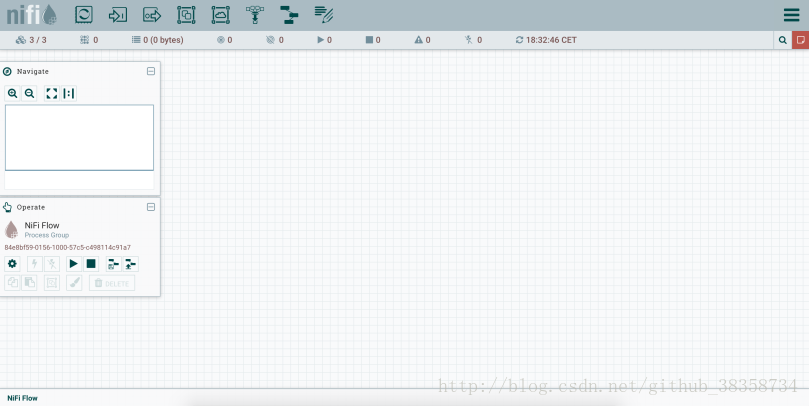
Task: Click the Paste icon in Operate
Action: click(x=29, y=283)
